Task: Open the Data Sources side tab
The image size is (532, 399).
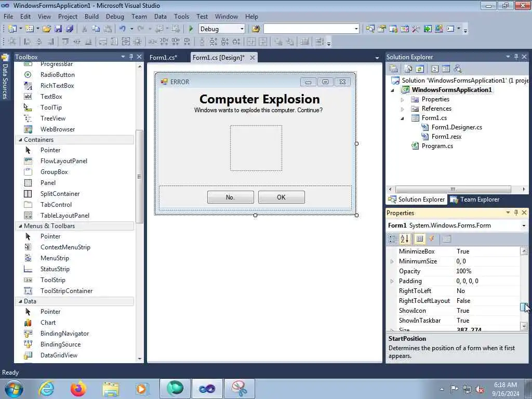Action: (x=5, y=77)
